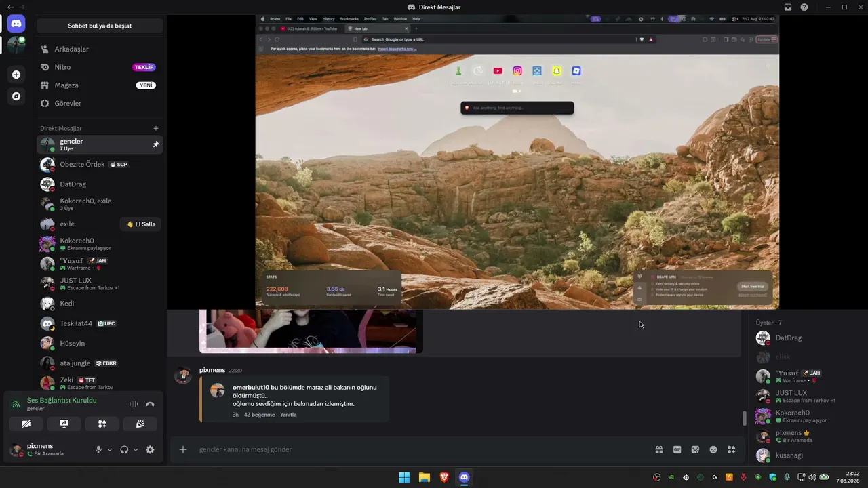Open the Kedi direct message
868x488 pixels.
point(100,304)
